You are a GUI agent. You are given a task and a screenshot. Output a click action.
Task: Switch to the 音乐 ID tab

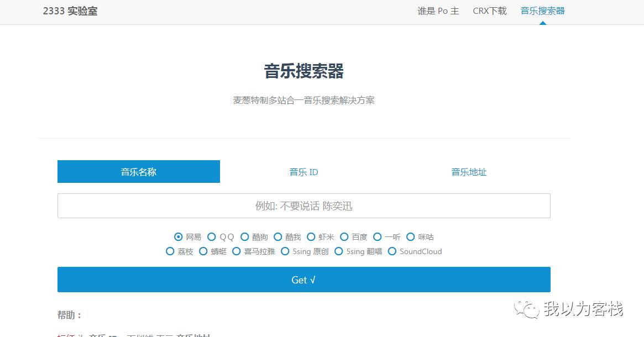pyautogui.click(x=304, y=172)
